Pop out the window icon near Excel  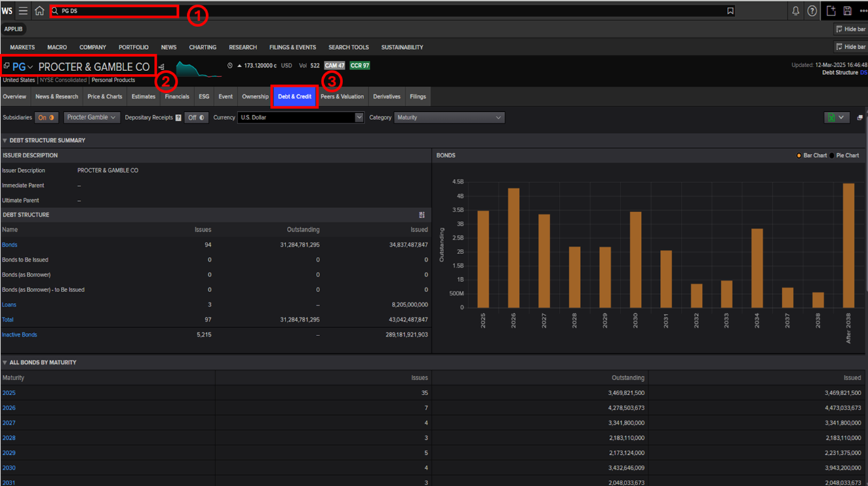coord(860,117)
